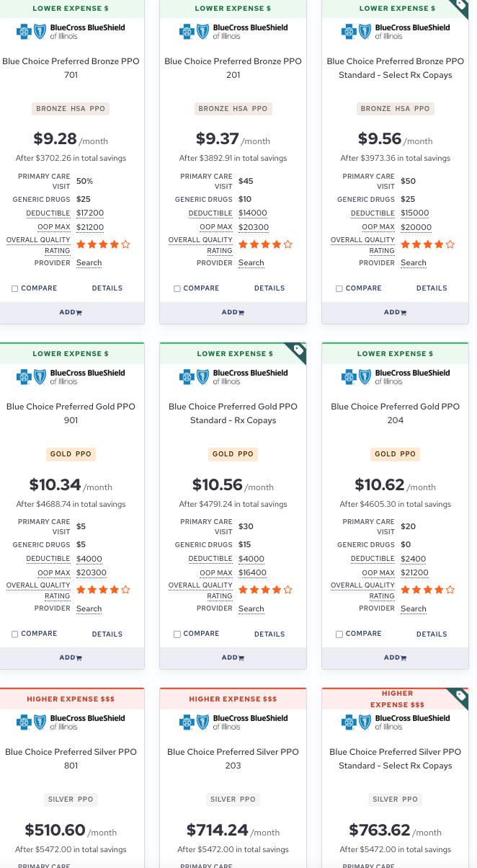Click the tag icon on Silver PPO Standard card
This screenshot has height=868, width=477.
click(460, 696)
